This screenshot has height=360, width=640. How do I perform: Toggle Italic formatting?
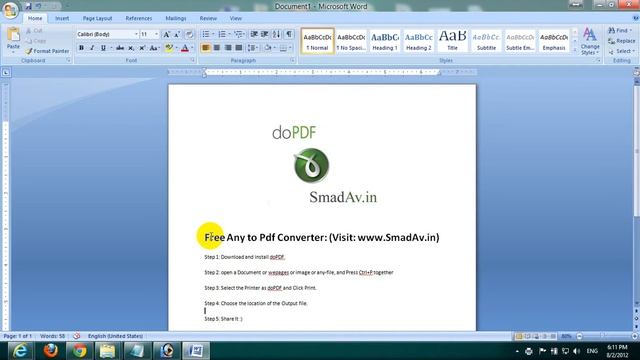point(92,48)
